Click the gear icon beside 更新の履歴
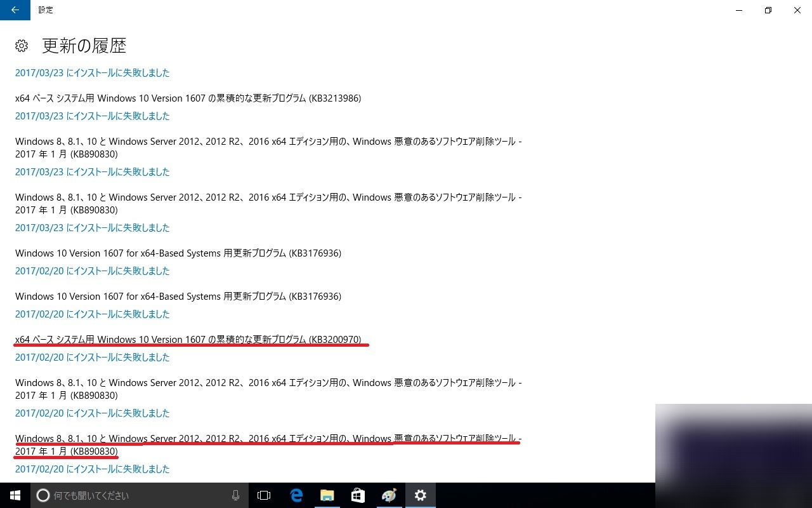This screenshot has width=812, height=508. tap(22, 46)
